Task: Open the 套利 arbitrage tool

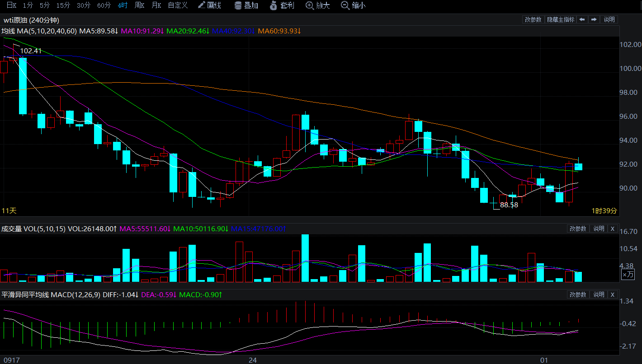Action: click(282, 5)
